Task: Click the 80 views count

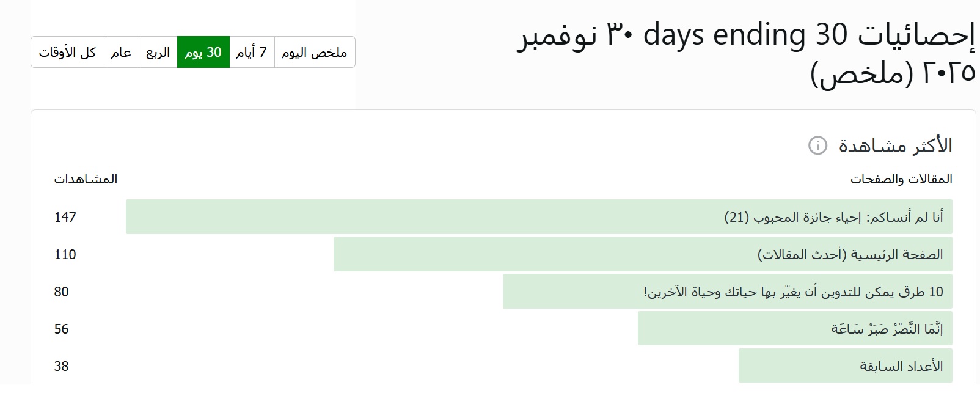Action: (61, 291)
